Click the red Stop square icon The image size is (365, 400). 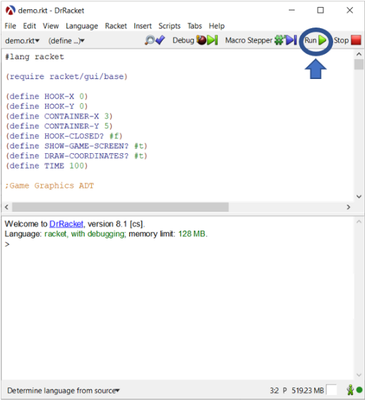click(356, 40)
